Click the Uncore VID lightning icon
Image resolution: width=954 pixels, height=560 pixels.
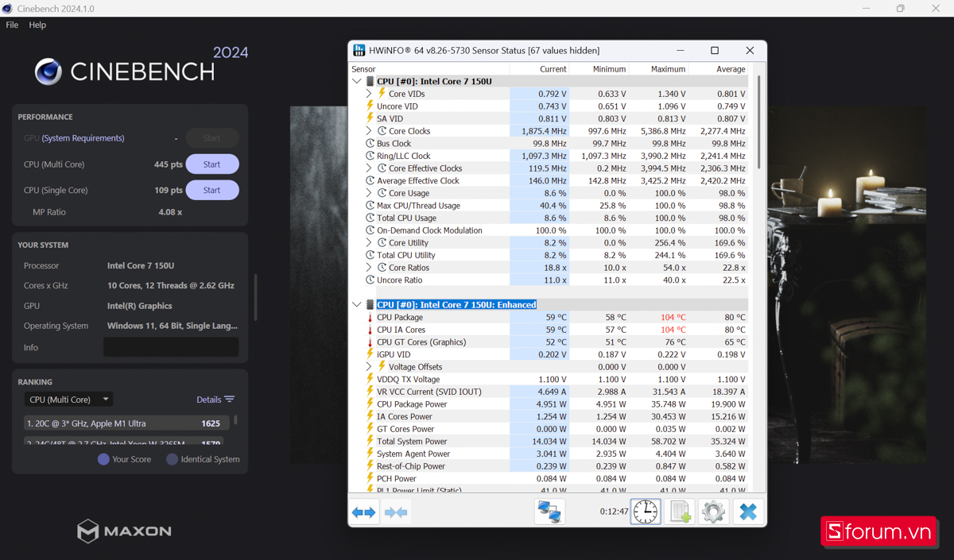click(x=370, y=106)
